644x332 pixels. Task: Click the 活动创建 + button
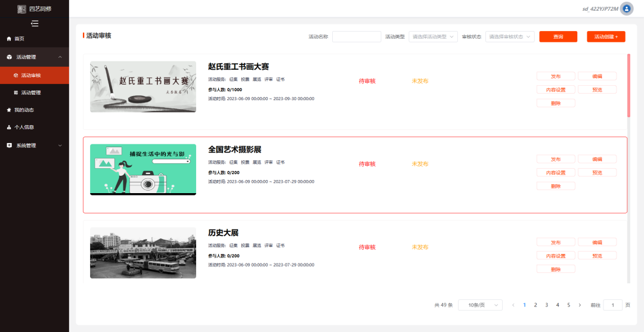tap(606, 36)
